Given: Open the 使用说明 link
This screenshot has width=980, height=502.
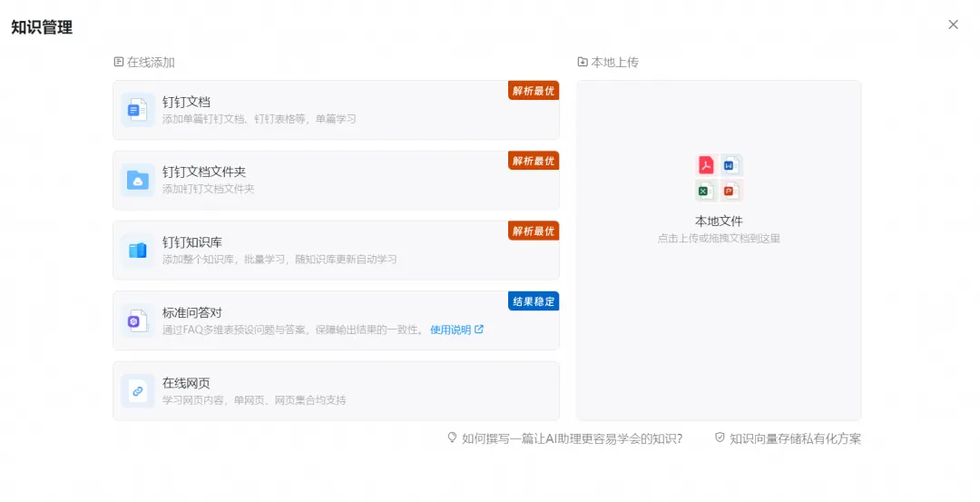Looking at the screenshot, I should point(451,330).
